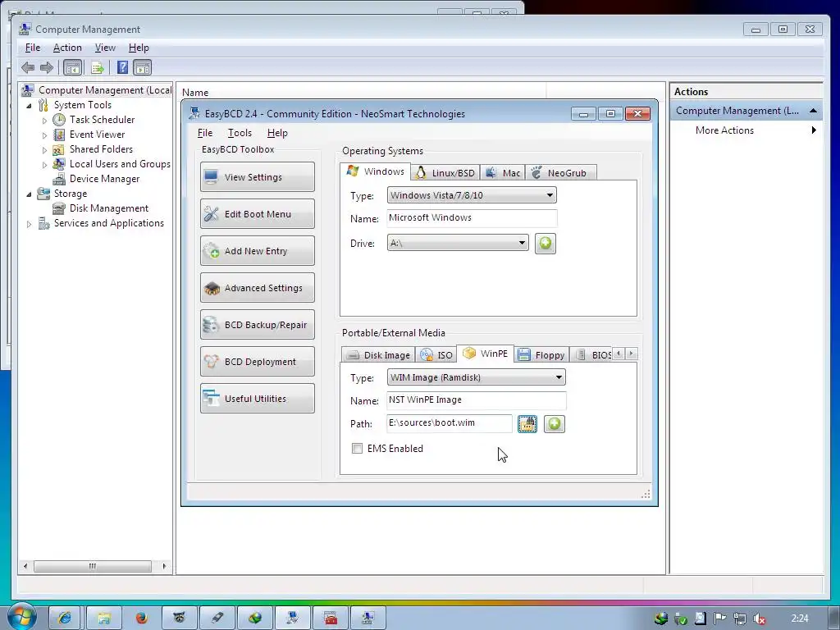
Task: Expand the Shared Folders tree node
Action: click(44, 150)
